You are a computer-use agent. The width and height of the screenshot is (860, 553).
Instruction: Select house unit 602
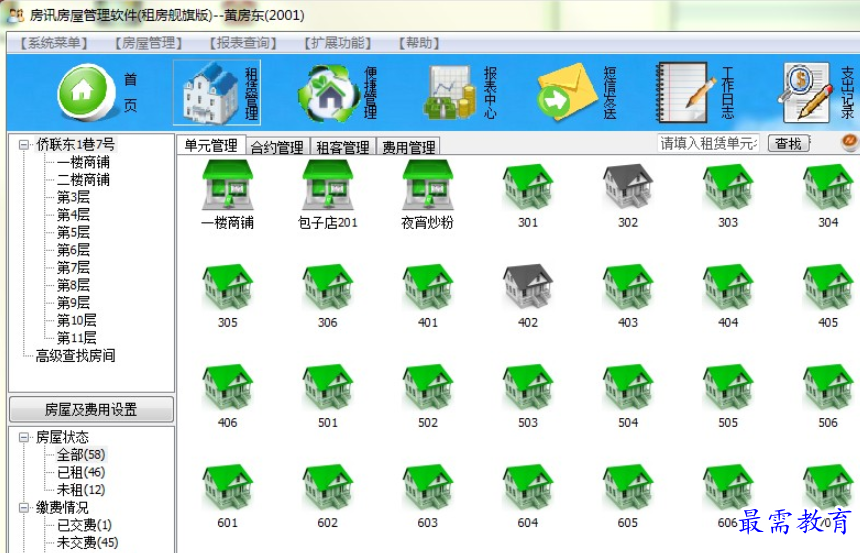tap(328, 488)
